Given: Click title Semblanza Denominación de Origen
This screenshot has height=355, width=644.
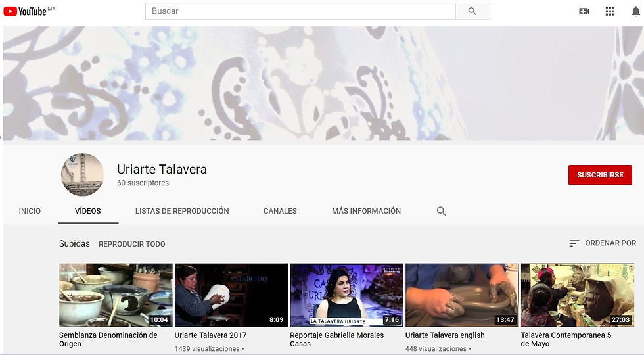Looking at the screenshot, I should [x=108, y=339].
